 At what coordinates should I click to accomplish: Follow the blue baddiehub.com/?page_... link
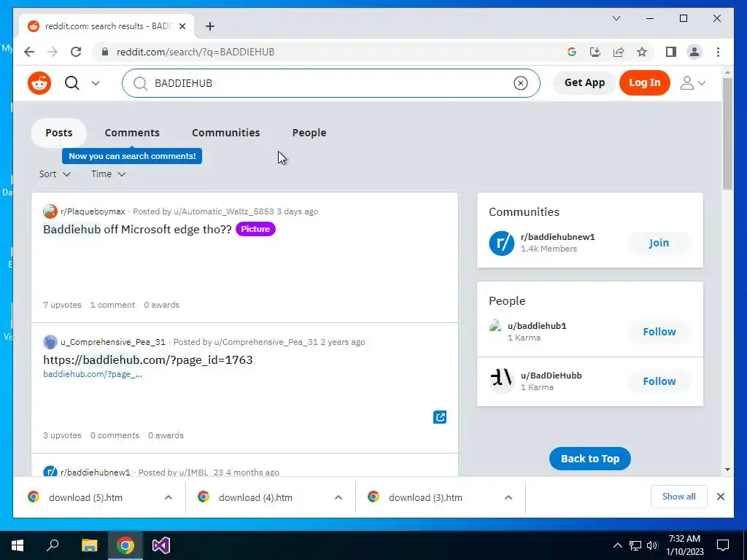(x=93, y=374)
